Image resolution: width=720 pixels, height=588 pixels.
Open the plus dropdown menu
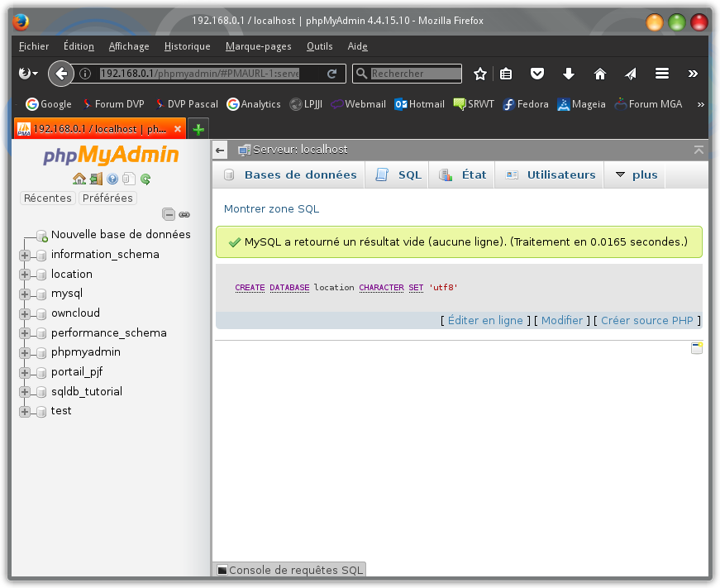tap(636, 175)
